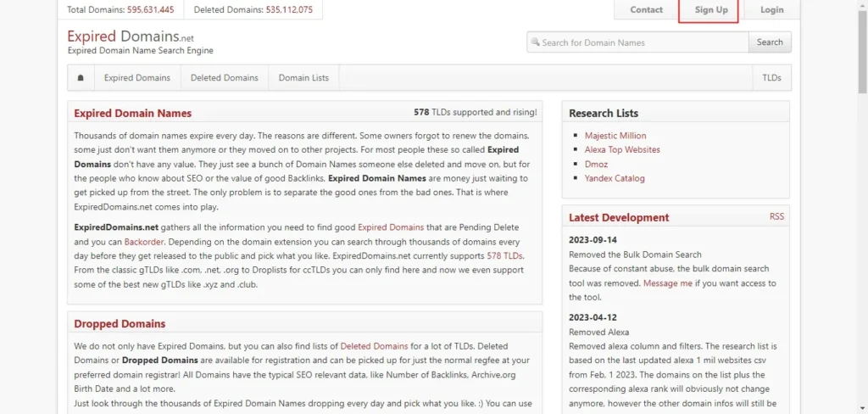This screenshot has width=868, height=414.
Task: Subscribe via the RSS link
Action: (776, 217)
